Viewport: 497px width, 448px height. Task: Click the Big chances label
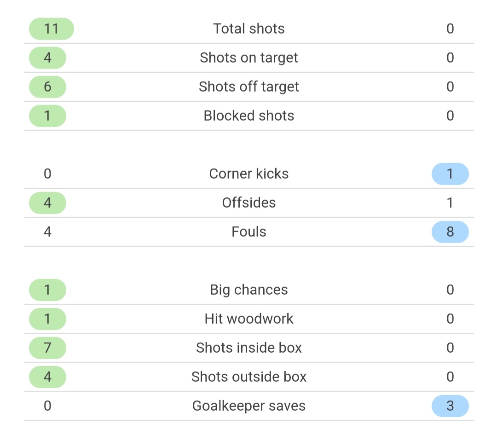click(x=249, y=290)
